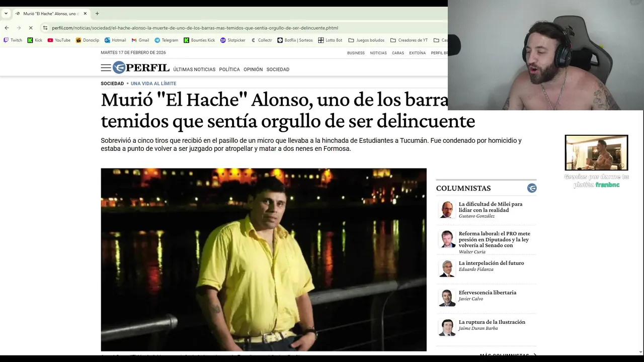Open a new browser tab
This screenshot has height=362, width=644.
click(x=97, y=14)
